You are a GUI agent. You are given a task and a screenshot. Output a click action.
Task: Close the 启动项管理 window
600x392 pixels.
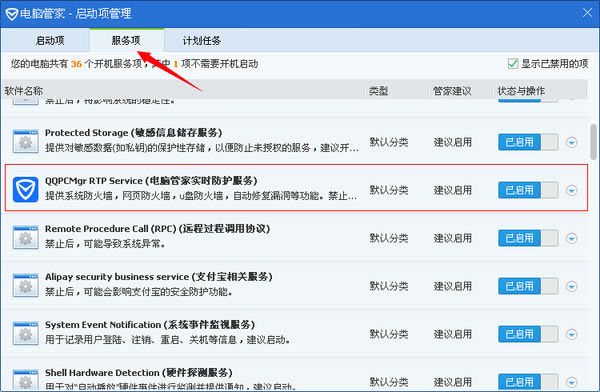point(587,13)
